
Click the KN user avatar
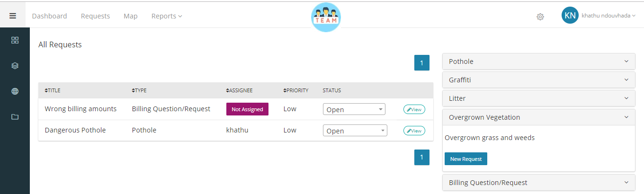570,16
